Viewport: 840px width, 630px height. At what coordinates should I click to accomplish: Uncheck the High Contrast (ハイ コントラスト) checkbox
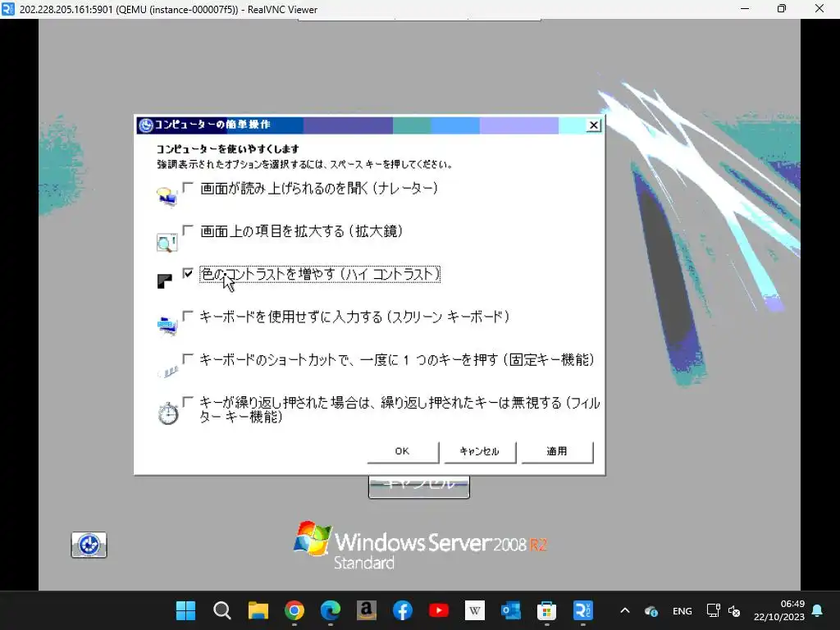click(188, 273)
